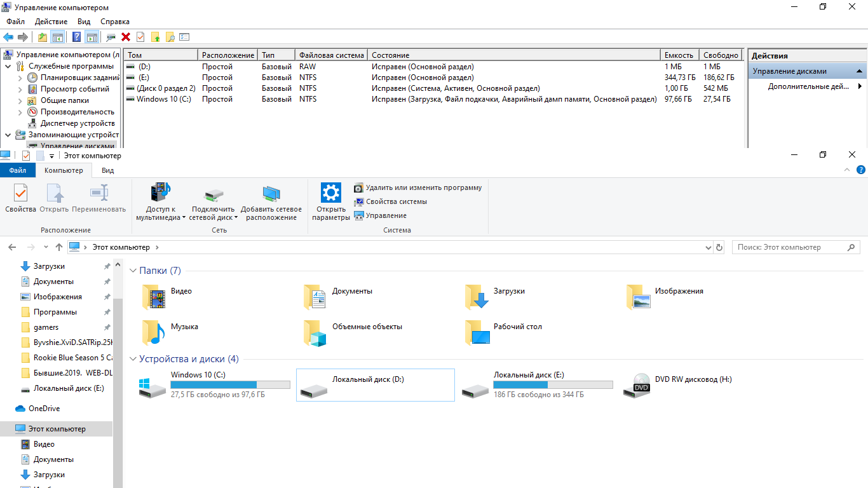Screen dimensions: 868x488
Task: Collapse the ribbon with the chevron near help
Action: tap(847, 170)
